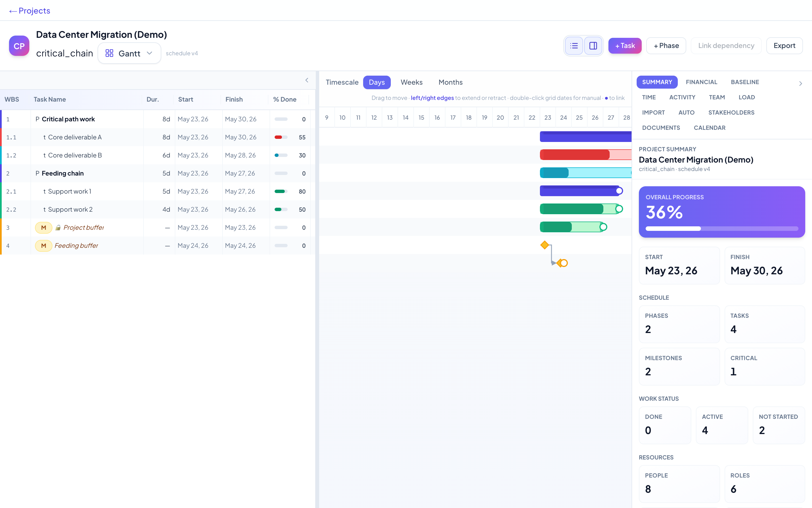Select the Core deliverable A task
Screen dimensions: 812x508
158,137
